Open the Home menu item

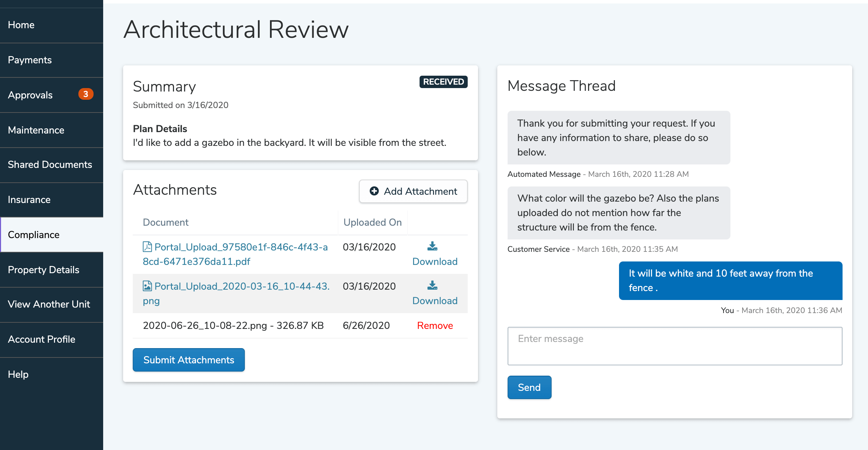(21, 25)
